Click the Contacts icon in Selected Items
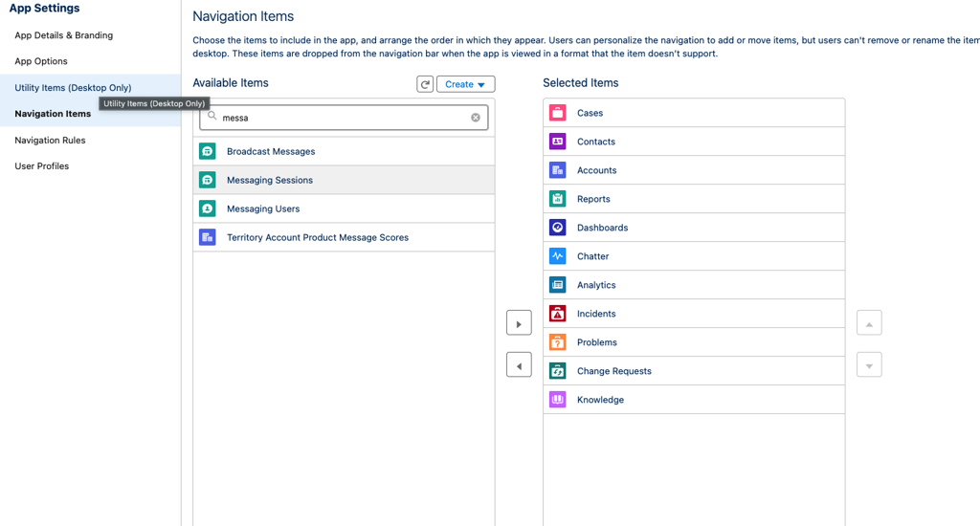This screenshot has width=980, height=526. 558,142
